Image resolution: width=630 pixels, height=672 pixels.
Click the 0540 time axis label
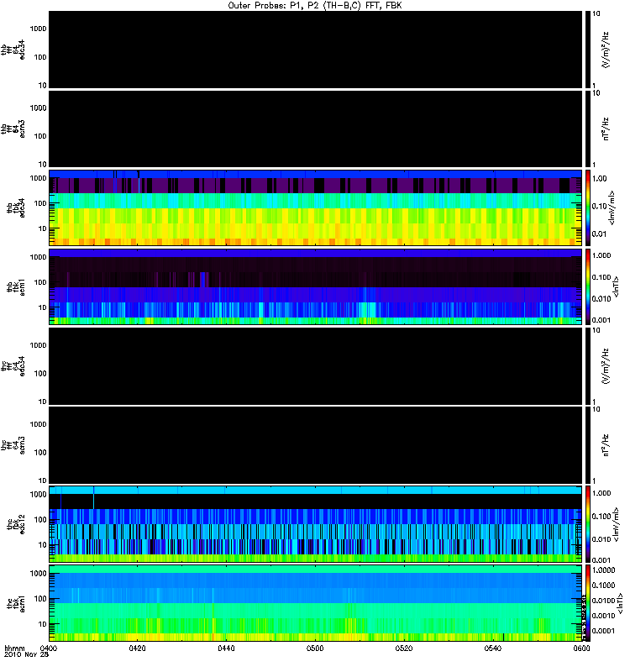pyautogui.click(x=493, y=648)
